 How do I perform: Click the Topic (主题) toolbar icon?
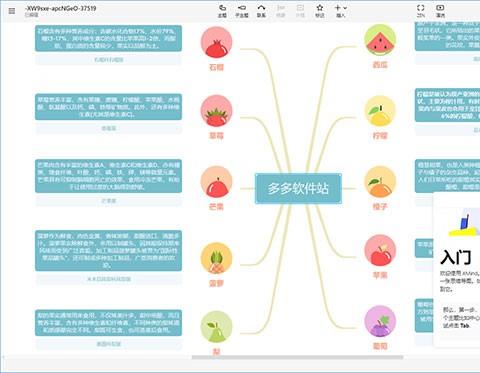[x=222, y=11]
